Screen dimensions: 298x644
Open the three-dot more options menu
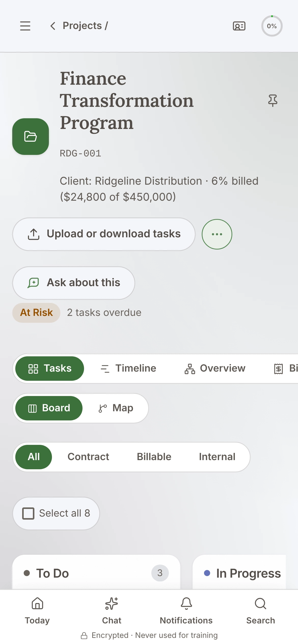(217, 234)
